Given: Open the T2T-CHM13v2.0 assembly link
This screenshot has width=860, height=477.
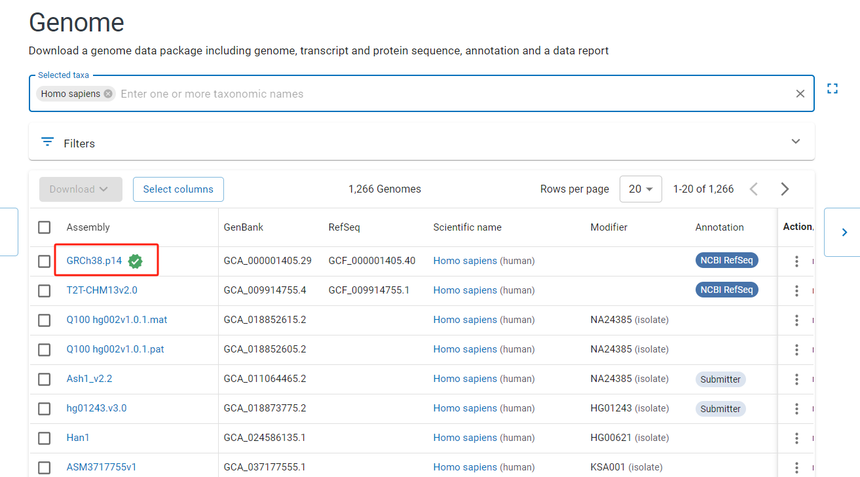Looking at the screenshot, I should tap(102, 290).
